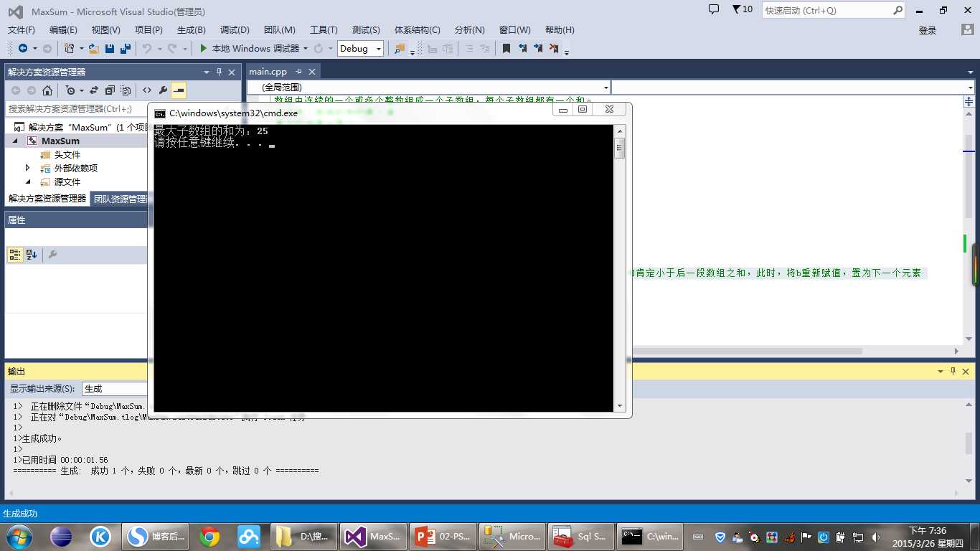Click the editor horizontal scrollbar thumb
The image size is (980, 551).
[x=745, y=352]
